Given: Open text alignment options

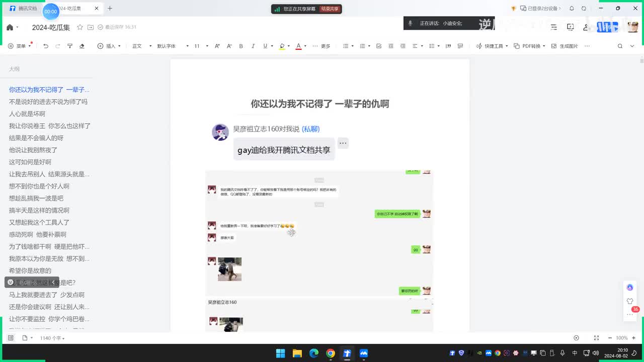Looking at the screenshot, I should [x=417, y=46].
